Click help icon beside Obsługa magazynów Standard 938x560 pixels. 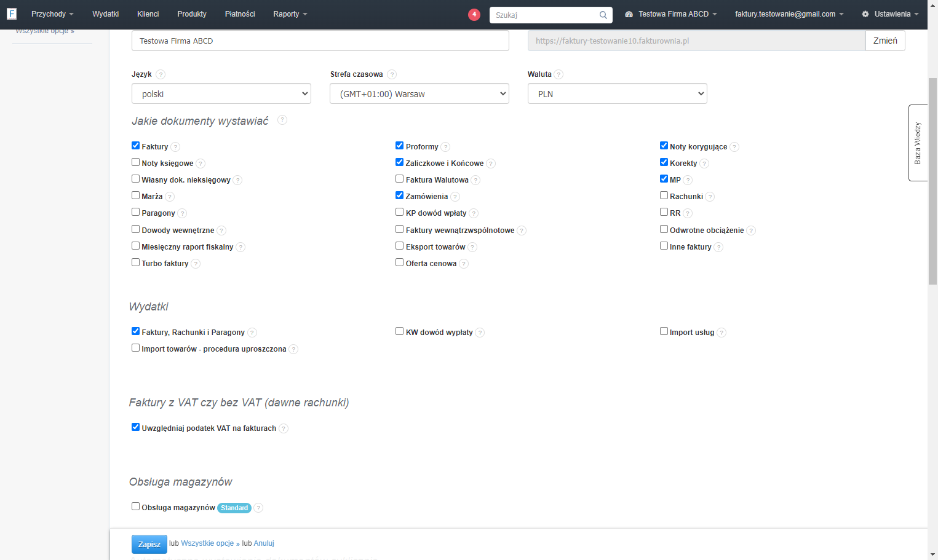(x=258, y=508)
